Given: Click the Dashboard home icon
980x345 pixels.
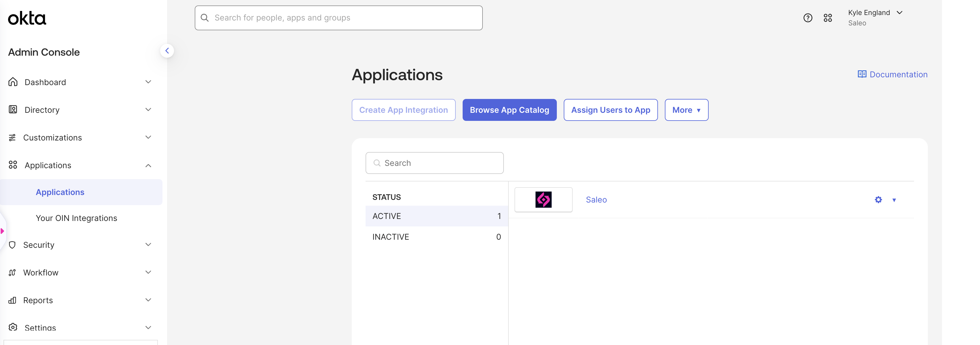Looking at the screenshot, I should pos(13,82).
